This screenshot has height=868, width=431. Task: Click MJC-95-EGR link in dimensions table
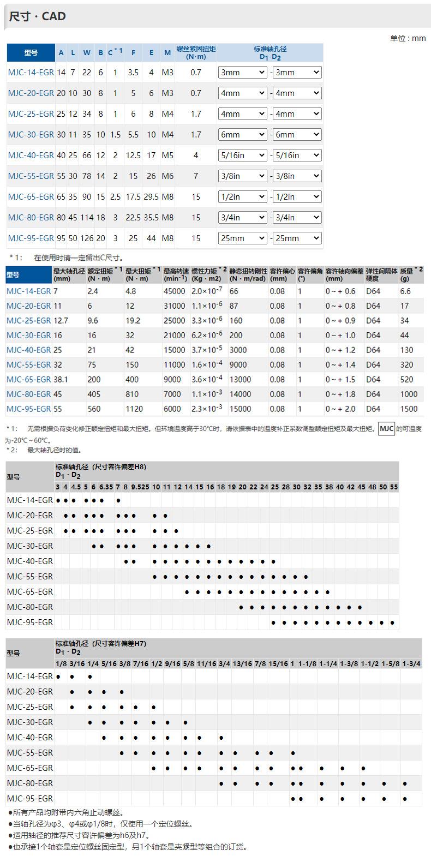(31, 238)
